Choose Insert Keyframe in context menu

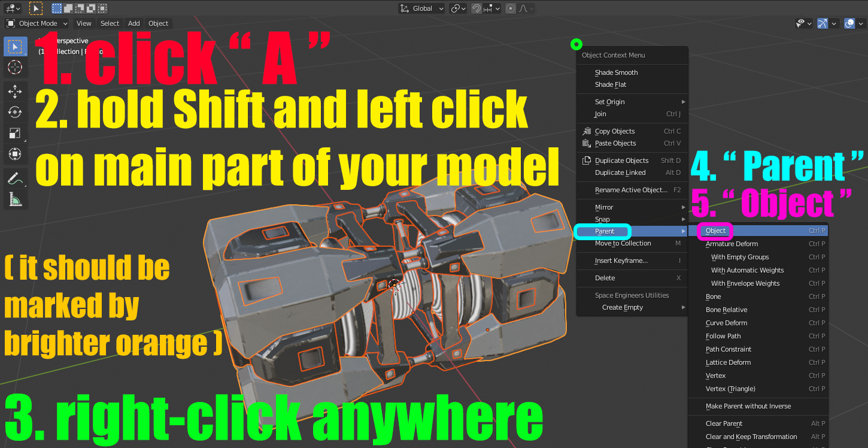632,261
